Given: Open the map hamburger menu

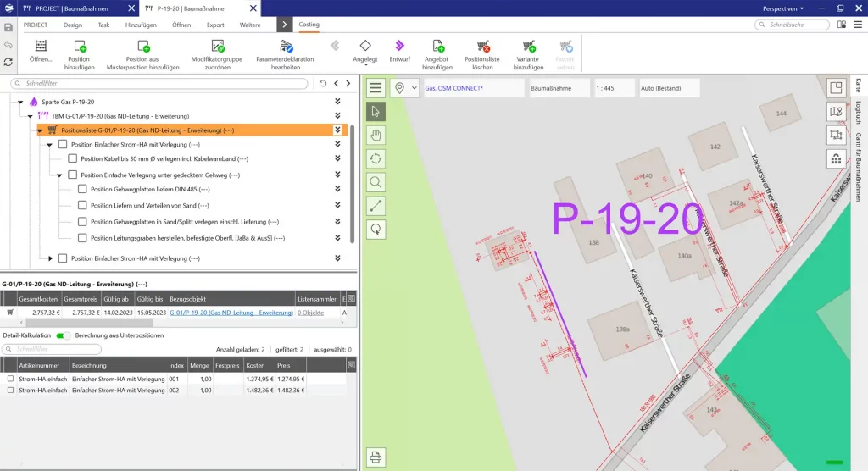Looking at the screenshot, I should pyautogui.click(x=376, y=88).
